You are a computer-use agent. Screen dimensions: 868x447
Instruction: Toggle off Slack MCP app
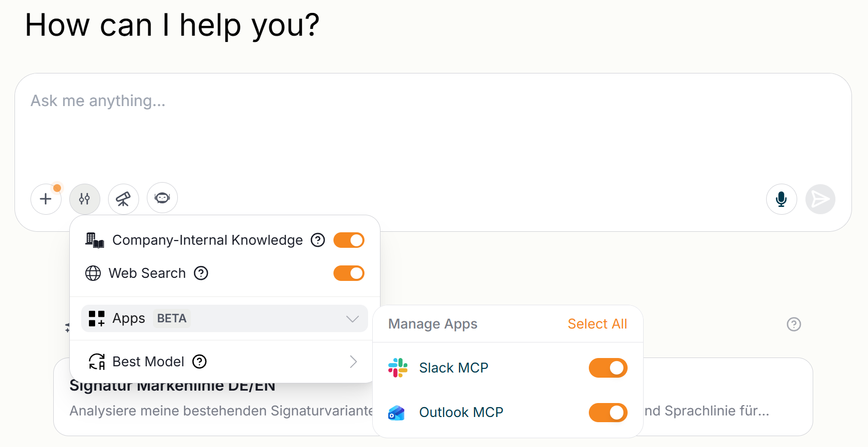coord(608,368)
